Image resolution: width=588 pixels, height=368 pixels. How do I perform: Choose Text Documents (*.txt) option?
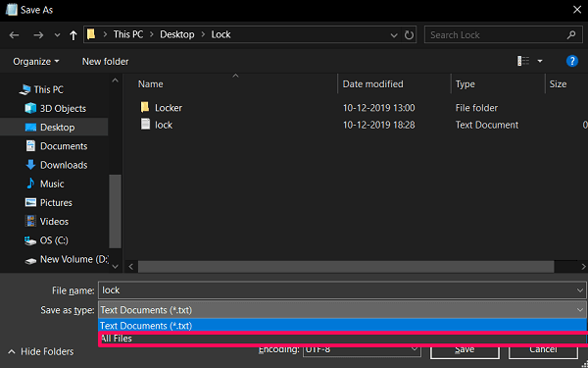pos(342,326)
